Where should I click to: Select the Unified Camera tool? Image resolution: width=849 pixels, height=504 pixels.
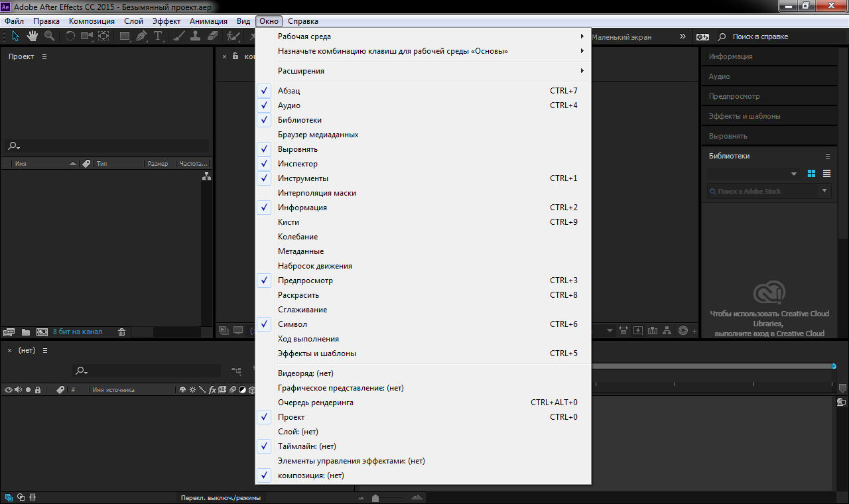point(87,36)
